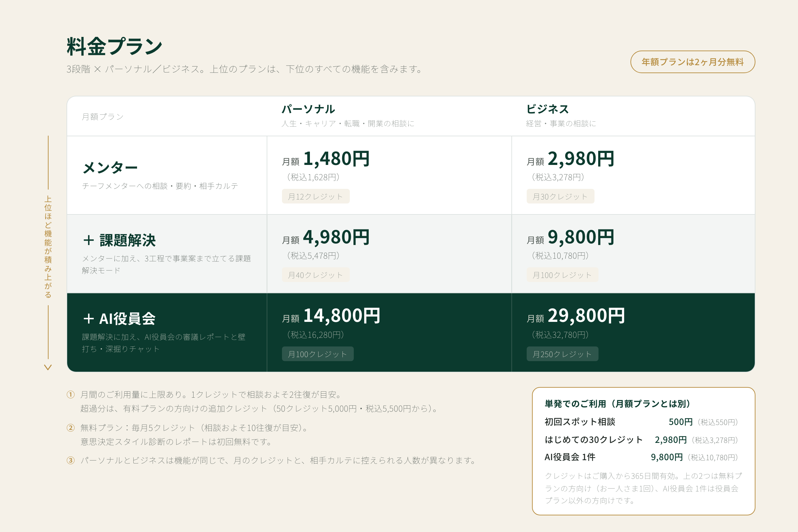The width and height of the screenshot is (798, 532).
Task: Click the plus sign beside AI役員会
Action: click(x=88, y=319)
